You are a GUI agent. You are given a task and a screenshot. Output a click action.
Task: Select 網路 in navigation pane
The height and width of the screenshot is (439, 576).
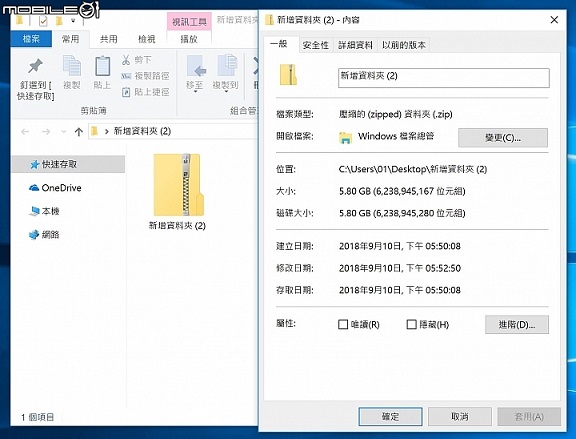tap(44, 234)
